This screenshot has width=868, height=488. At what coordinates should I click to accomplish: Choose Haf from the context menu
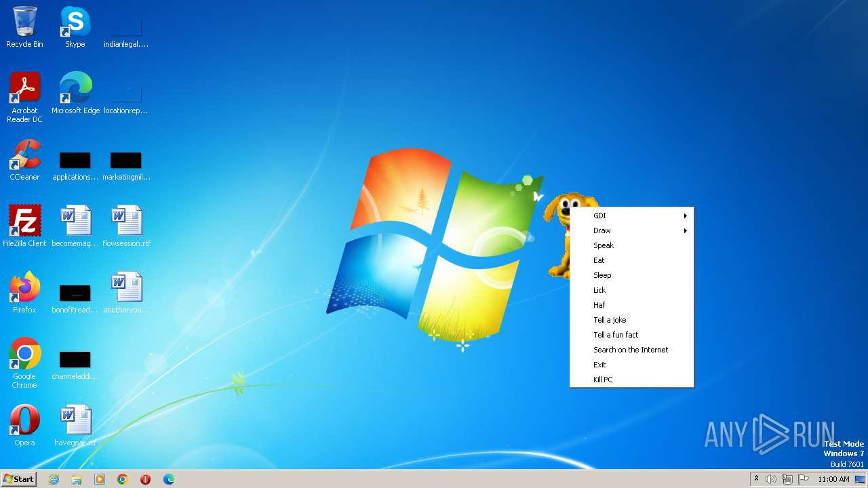click(x=632, y=305)
